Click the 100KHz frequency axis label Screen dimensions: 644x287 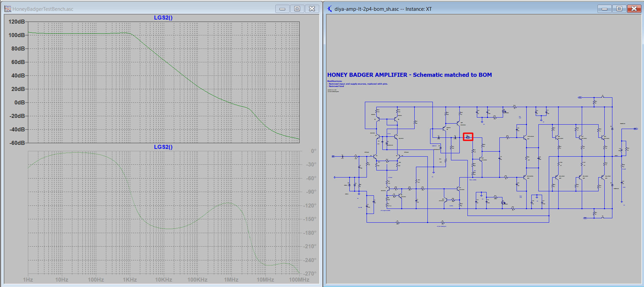[197, 280]
